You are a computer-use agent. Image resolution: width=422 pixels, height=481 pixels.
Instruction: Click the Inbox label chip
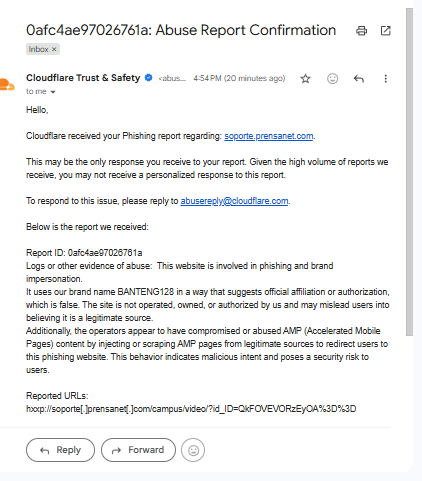coord(38,49)
